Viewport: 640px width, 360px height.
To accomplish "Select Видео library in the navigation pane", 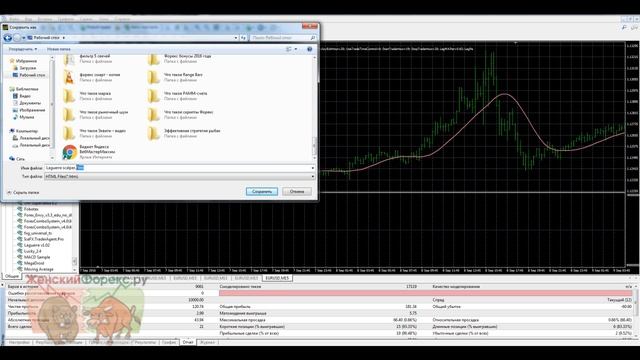I will [22, 96].
